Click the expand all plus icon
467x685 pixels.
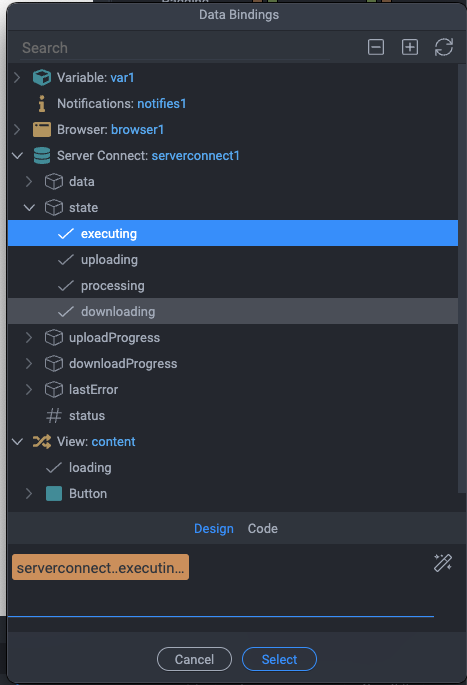pyautogui.click(x=410, y=47)
